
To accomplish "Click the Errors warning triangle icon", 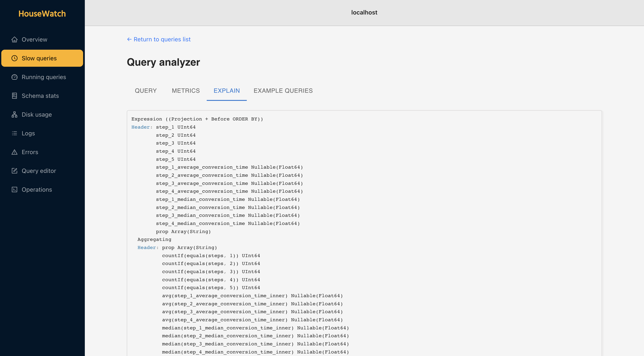I will (x=14, y=152).
